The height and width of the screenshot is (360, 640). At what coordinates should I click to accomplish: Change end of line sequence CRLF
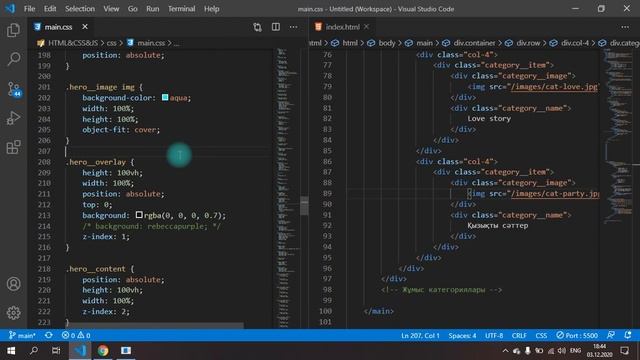519,335
